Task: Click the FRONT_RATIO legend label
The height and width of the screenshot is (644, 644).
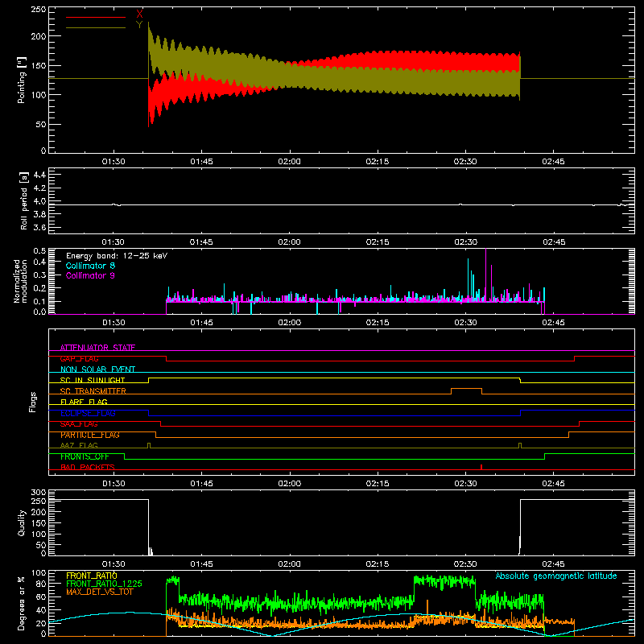Action: (92, 576)
